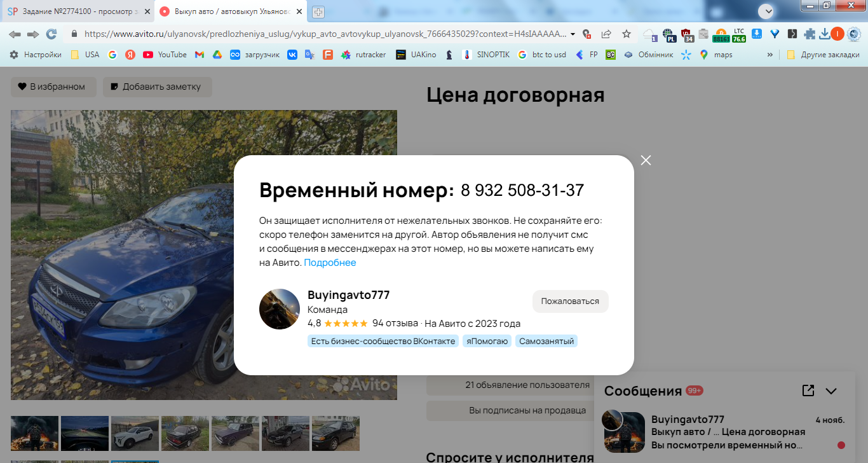Go forward in browser history

[x=33, y=34]
